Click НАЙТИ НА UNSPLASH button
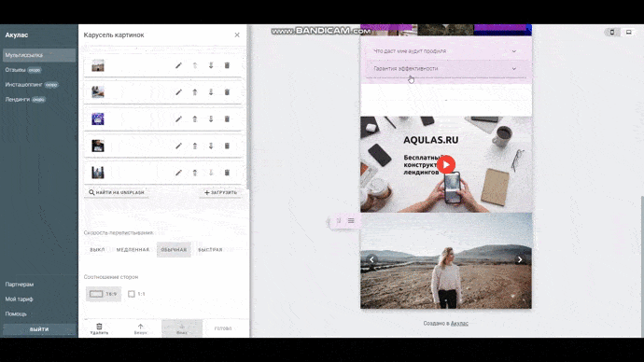 point(117,192)
